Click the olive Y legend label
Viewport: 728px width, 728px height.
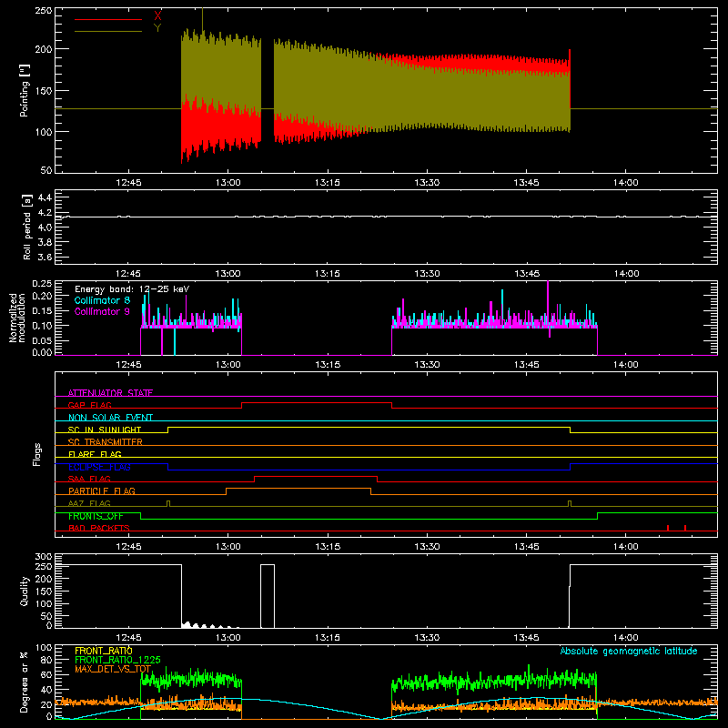[157, 28]
